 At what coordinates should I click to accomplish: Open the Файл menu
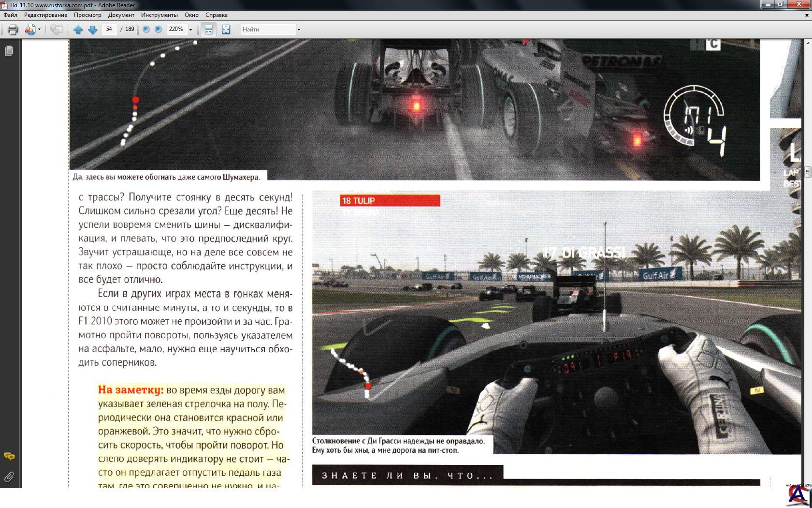[x=10, y=15]
